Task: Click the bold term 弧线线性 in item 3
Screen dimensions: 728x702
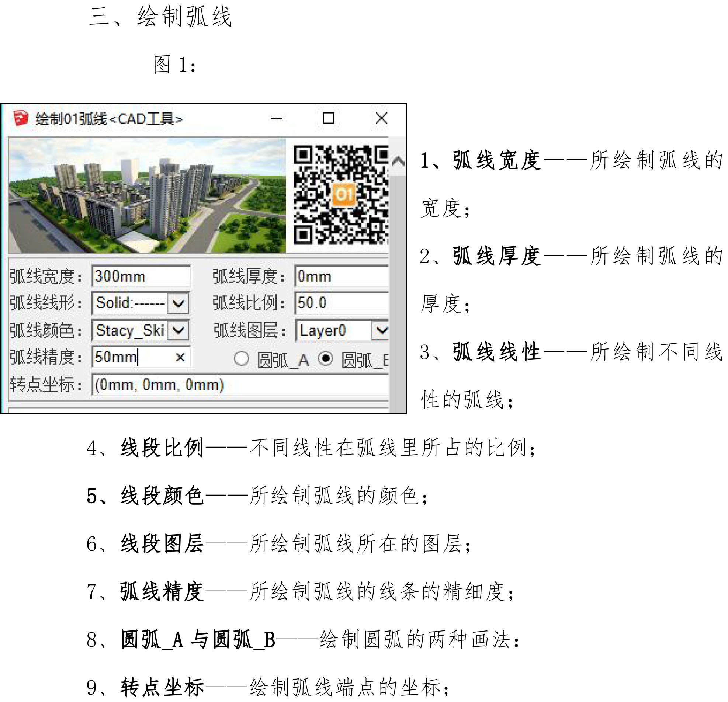Action: coord(497,351)
